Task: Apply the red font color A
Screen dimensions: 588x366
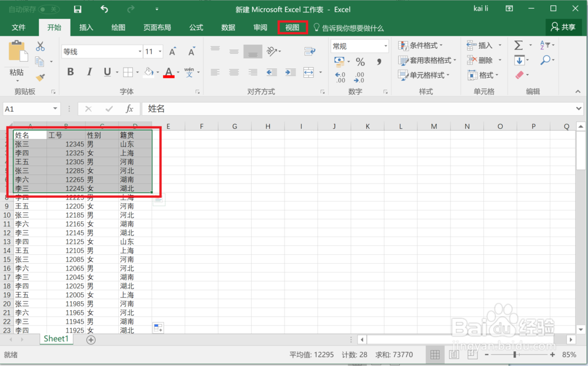Action: click(x=169, y=72)
